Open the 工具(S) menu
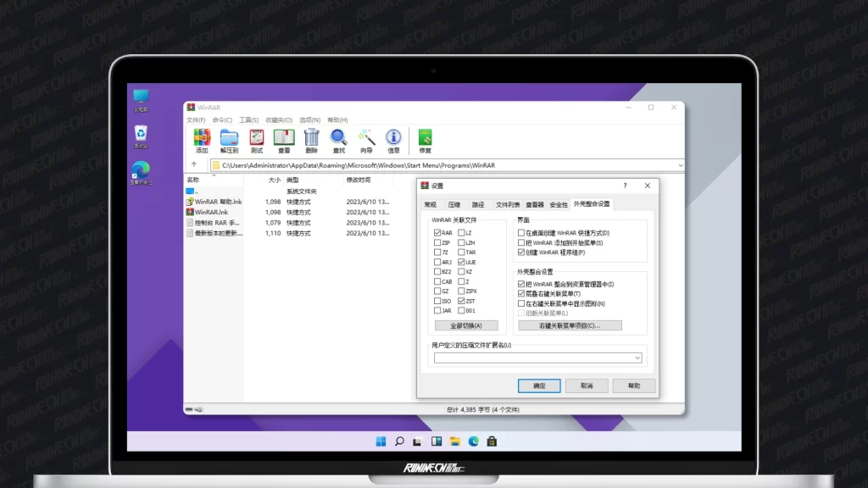Viewport: 868px width, 488px height. pyautogui.click(x=249, y=120)
